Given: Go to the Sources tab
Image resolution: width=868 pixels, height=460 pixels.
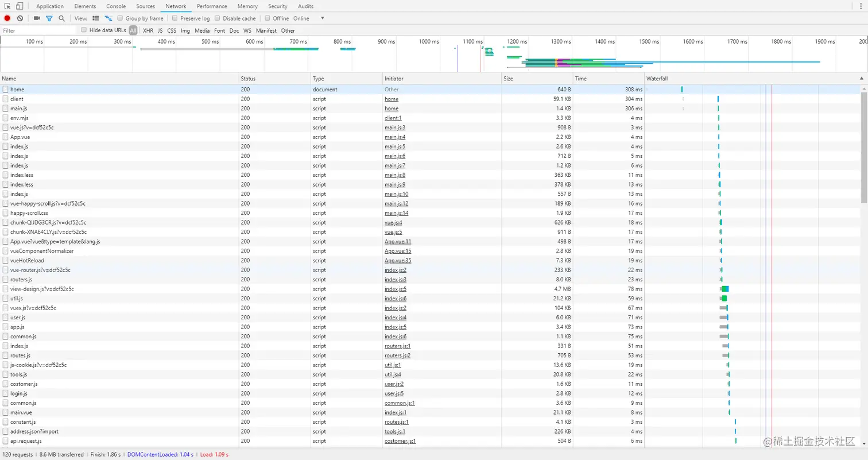Looking at the screenshot, I should (x=145, y=6).
